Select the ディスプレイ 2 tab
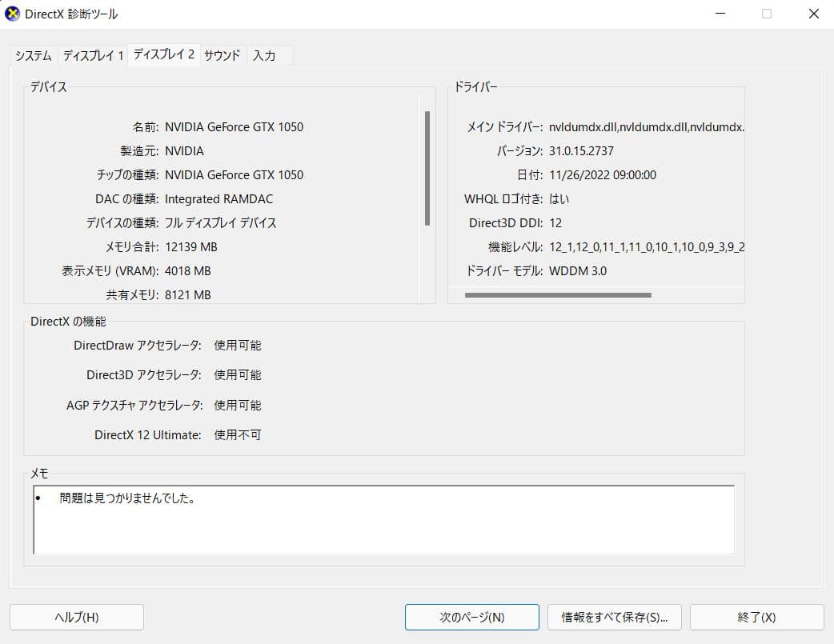Screen dimensions: 834x644 point(164,56)
